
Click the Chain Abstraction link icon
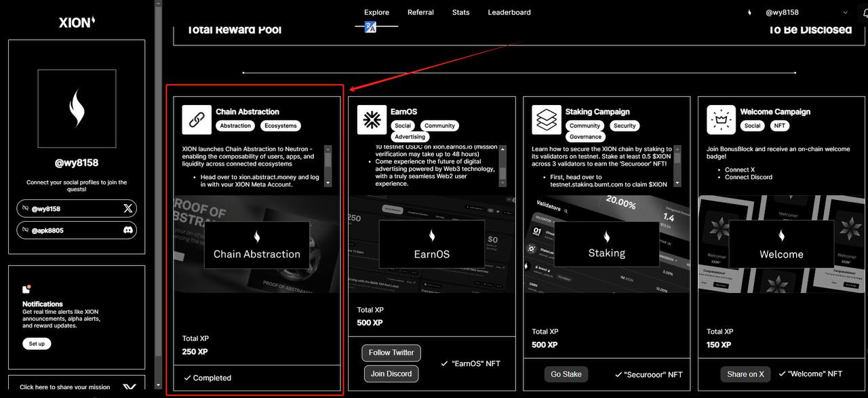coord(197,120)
